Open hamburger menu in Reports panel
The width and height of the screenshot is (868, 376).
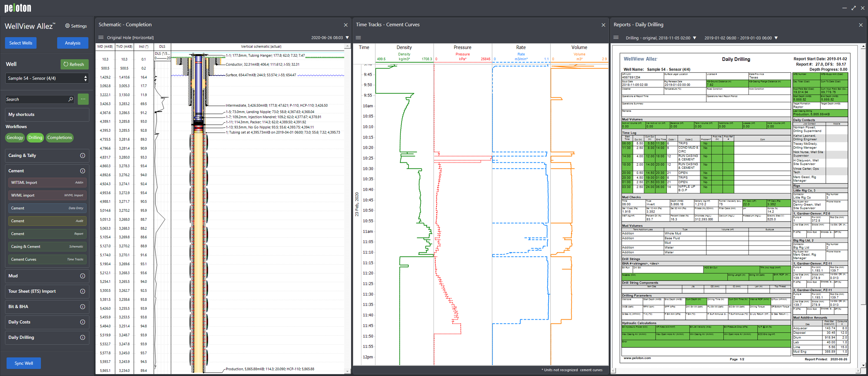616,37
